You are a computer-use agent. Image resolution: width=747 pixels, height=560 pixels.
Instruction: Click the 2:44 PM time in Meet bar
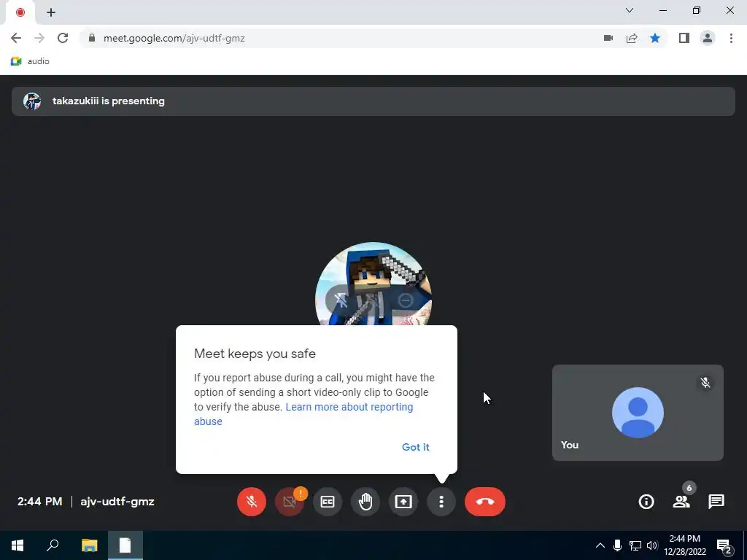[x=39, y=502]
